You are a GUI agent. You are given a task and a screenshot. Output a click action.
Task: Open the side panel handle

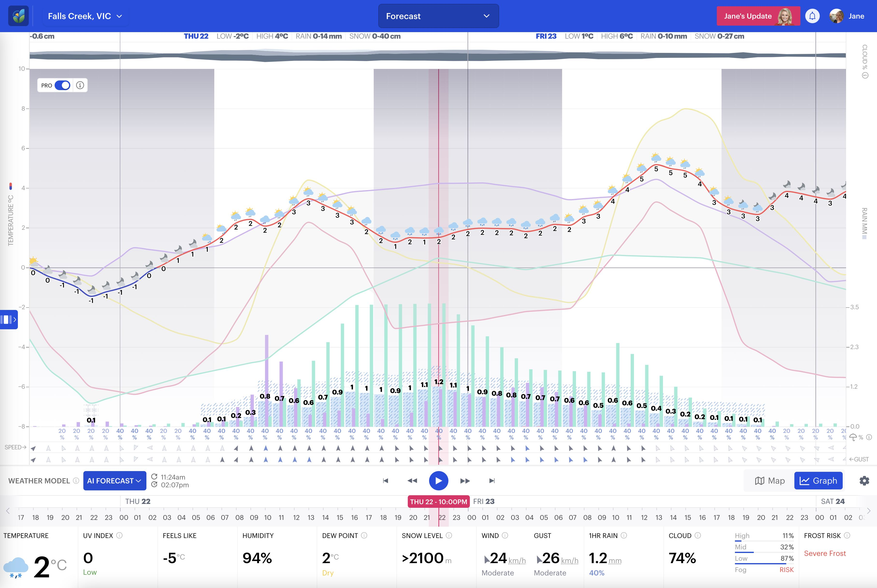click(9, 320)
